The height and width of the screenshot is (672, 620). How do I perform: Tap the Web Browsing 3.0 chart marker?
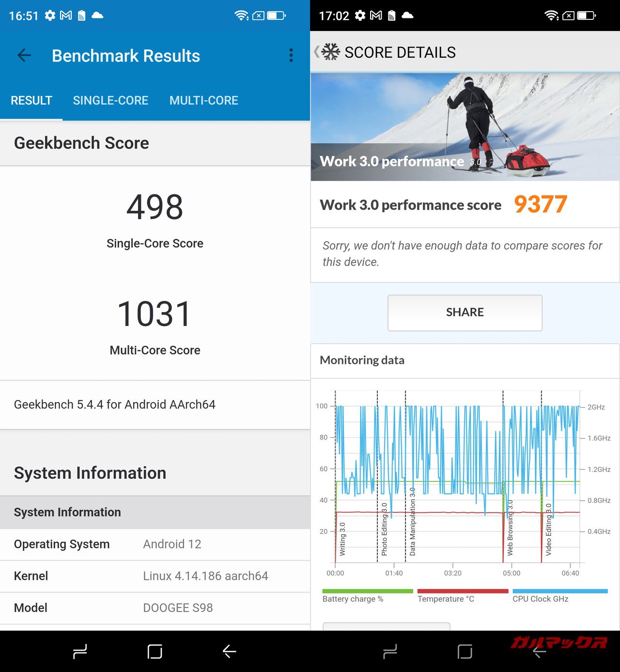(x=510, y=528)
